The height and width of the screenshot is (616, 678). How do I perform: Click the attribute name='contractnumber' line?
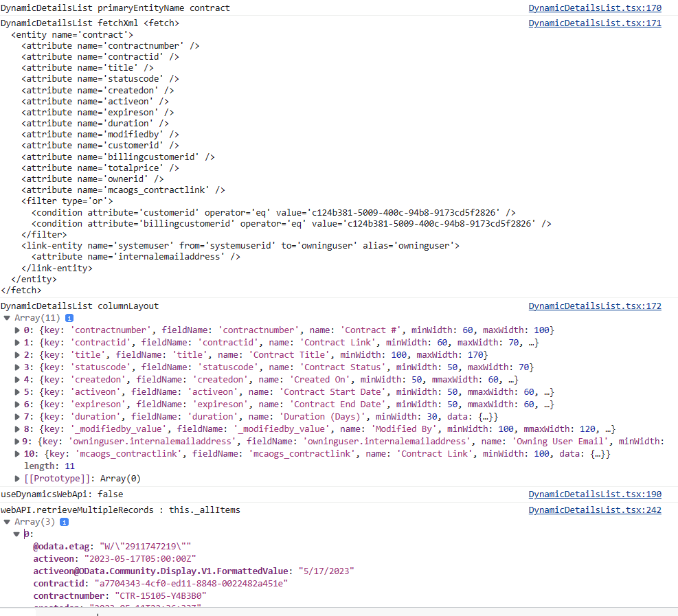point(111,46)
